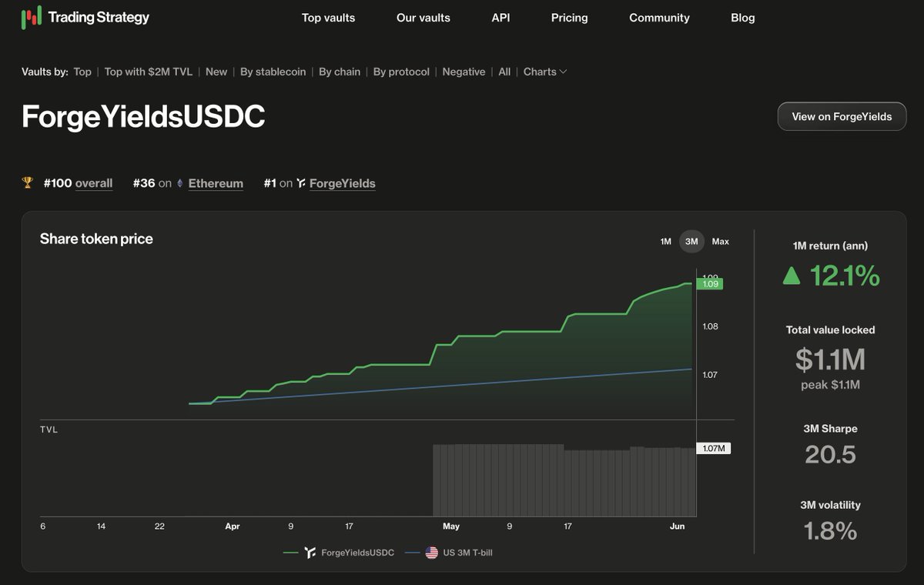Screen dimensions: 924x585
Task: Open the ForgeYields ranking link
Action: (x=343, y=183)
